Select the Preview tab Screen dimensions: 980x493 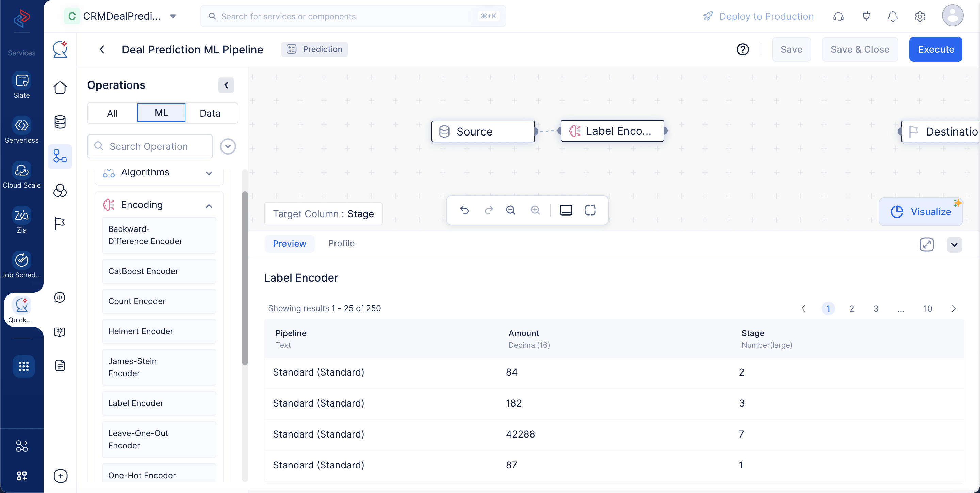[x=289, y=244]
